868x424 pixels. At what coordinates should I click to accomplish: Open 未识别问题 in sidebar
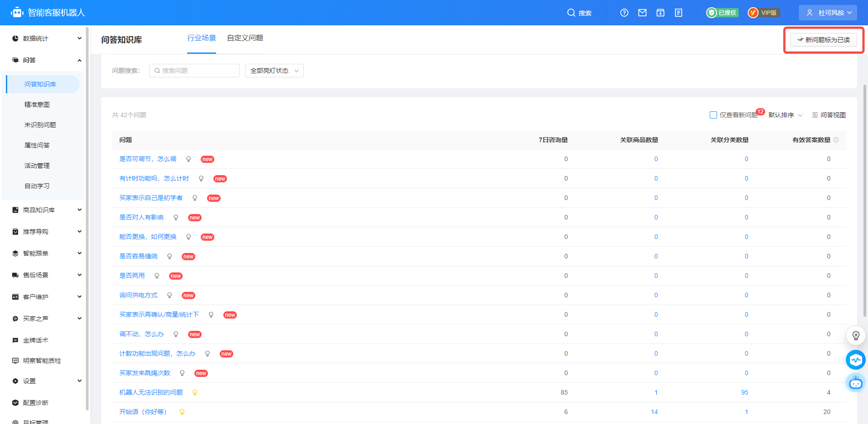pyautogui.click(x=40, y=125)
